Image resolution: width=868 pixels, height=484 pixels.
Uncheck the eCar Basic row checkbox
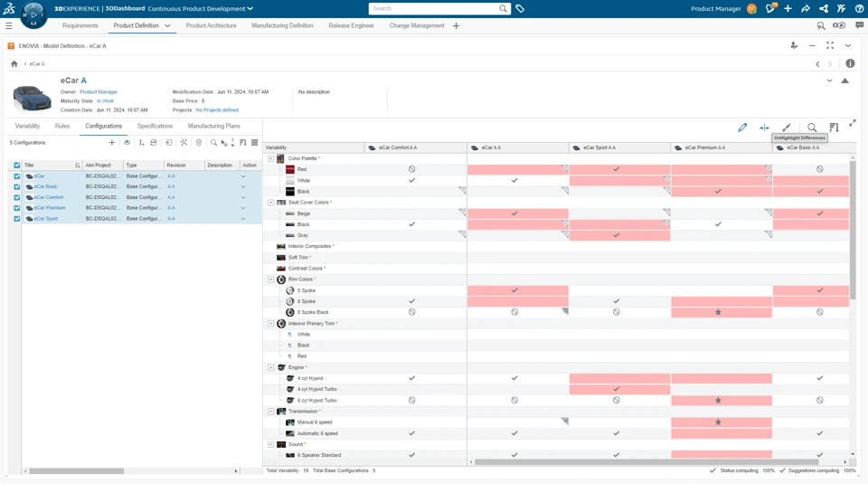click(16, 186)
